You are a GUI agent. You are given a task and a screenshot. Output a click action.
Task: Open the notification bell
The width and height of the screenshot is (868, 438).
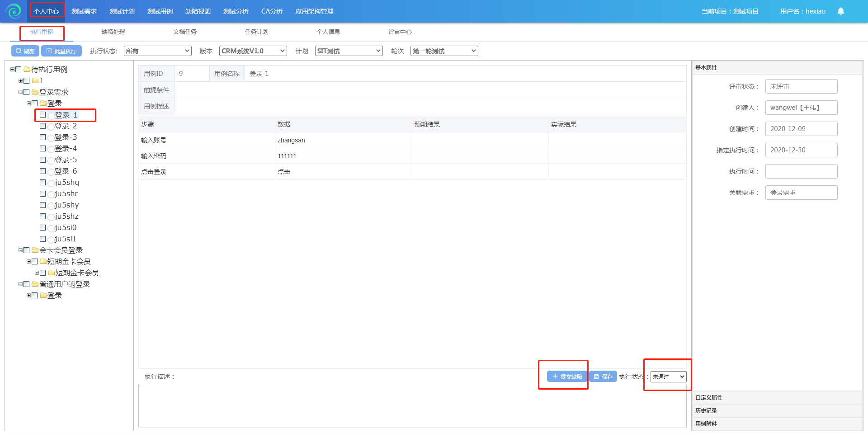pos(840,11)
